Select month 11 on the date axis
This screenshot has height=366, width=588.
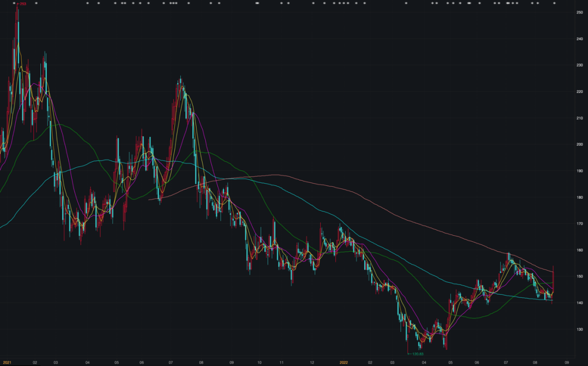click(281, 362)
